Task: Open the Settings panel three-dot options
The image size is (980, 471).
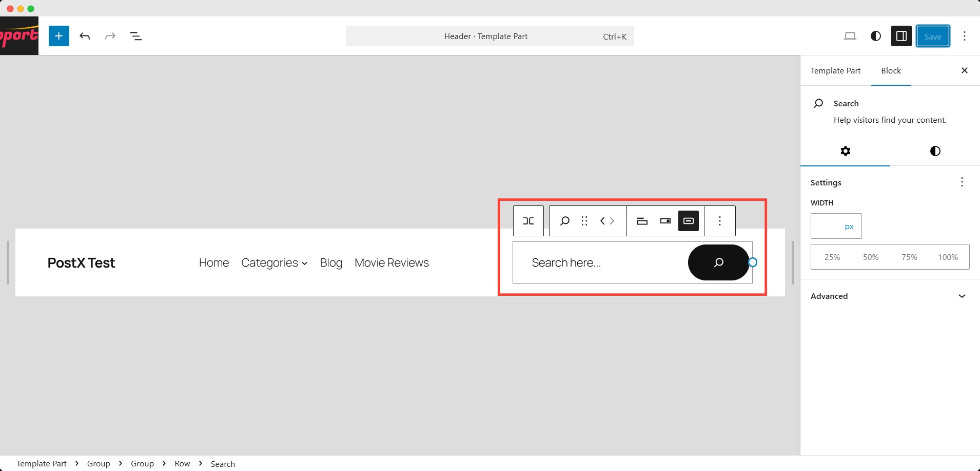Action: pos(962,182)
